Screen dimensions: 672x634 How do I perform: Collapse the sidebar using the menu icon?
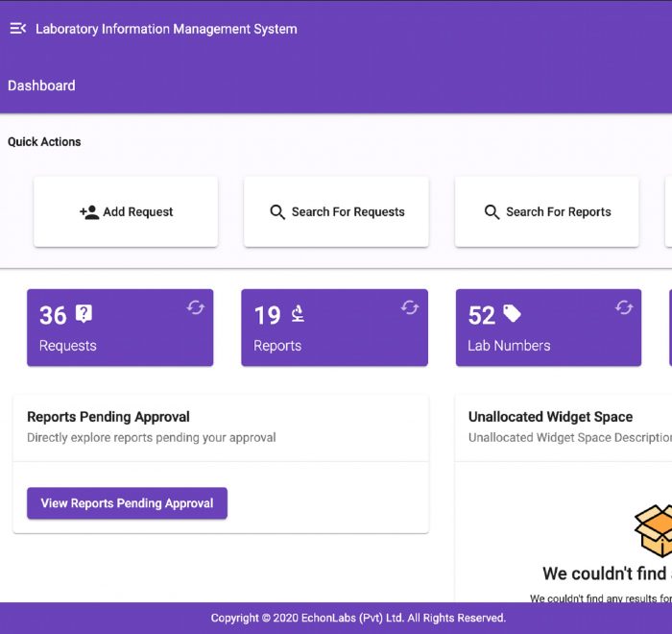coord(17,29)
